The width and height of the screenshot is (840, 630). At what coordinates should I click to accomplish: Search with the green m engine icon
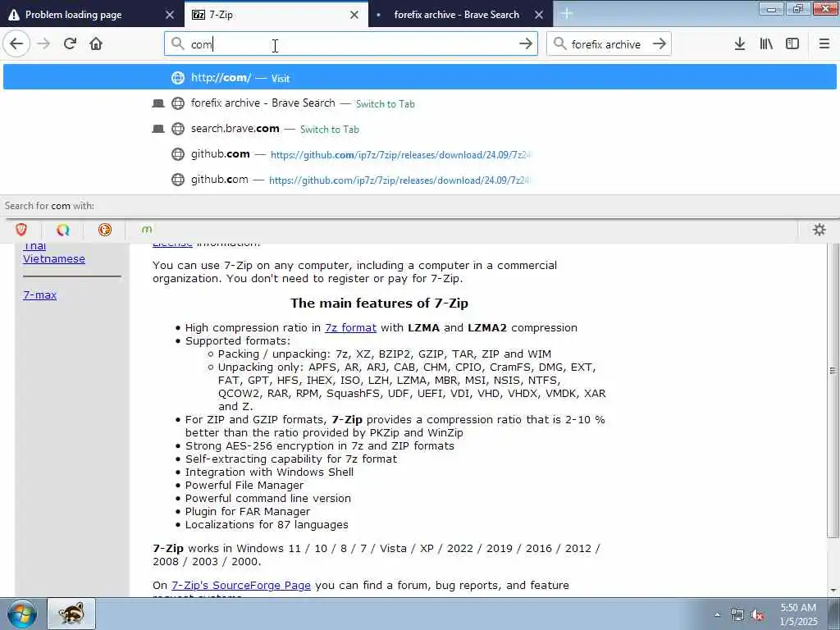click(x=147, y=230)
